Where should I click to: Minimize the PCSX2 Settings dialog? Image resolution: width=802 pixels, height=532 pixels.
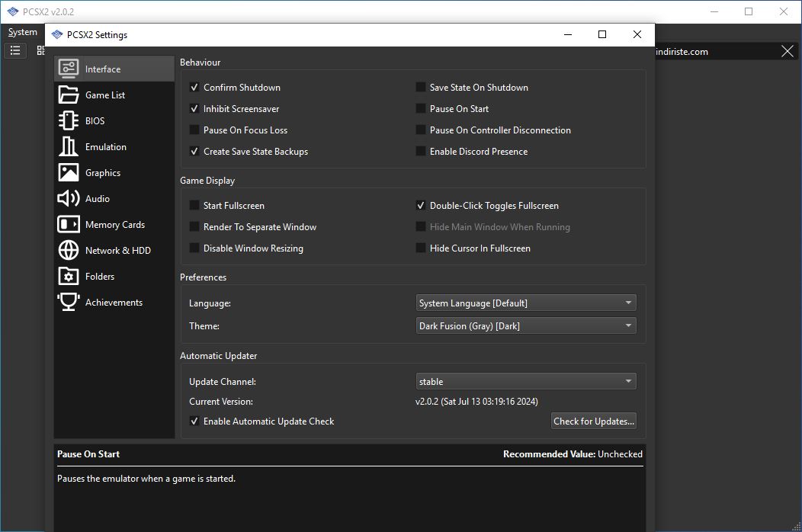pos(568,34)
